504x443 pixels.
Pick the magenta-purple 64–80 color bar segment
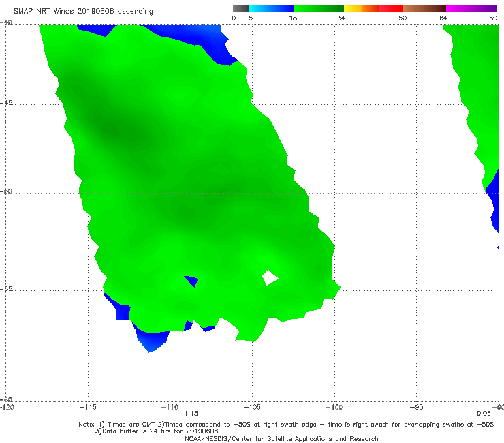pyautogui.click(x=471, y=8)
